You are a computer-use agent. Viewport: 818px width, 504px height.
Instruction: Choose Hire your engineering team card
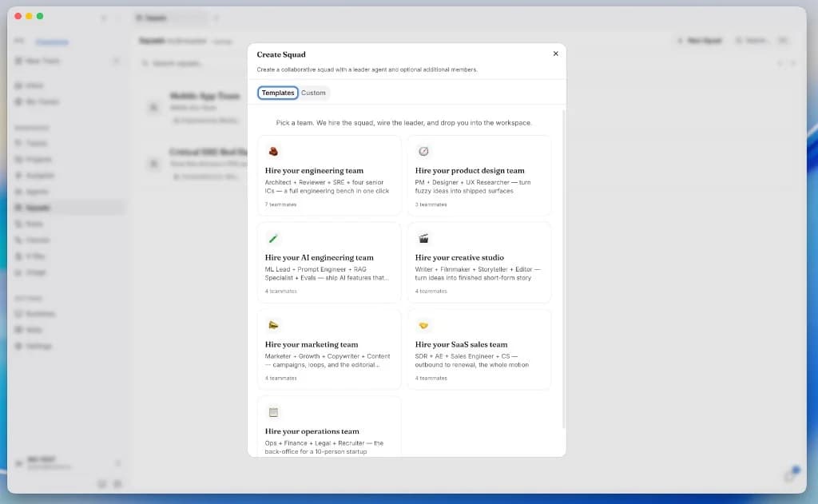click(329, 175)
